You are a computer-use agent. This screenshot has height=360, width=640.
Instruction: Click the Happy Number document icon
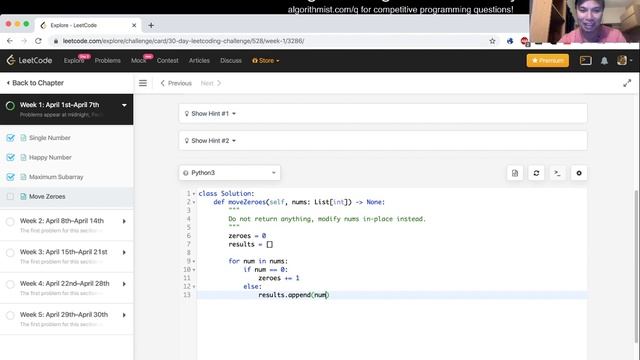[x=23, y=158]
